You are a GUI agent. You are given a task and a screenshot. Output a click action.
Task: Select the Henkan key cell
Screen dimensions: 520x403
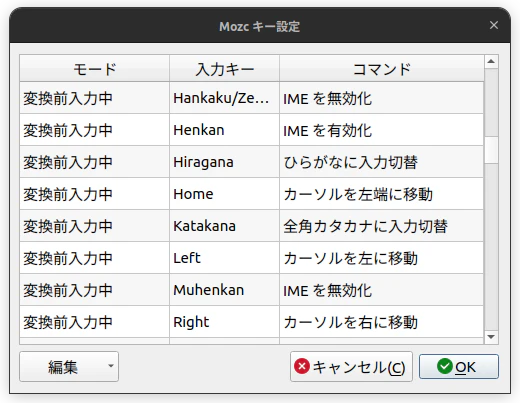[224, 130]
